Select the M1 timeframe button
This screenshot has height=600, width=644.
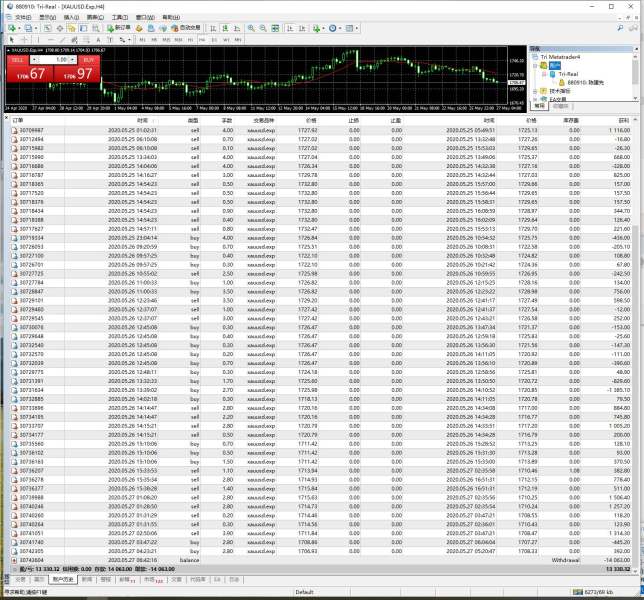coord(143,40)
